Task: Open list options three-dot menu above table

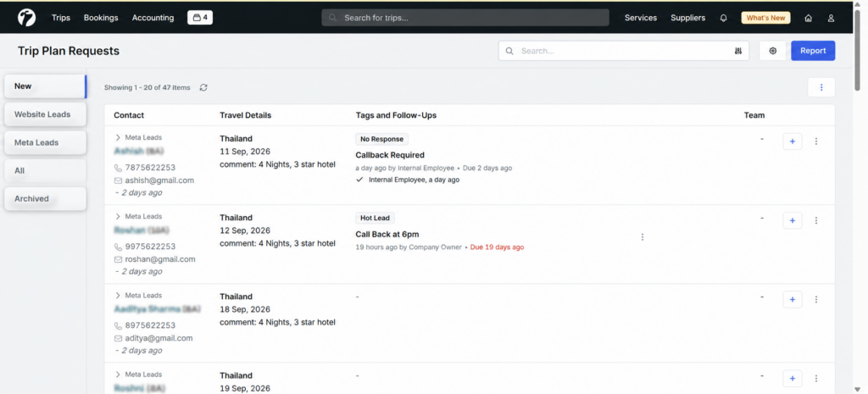Action: 821,87
